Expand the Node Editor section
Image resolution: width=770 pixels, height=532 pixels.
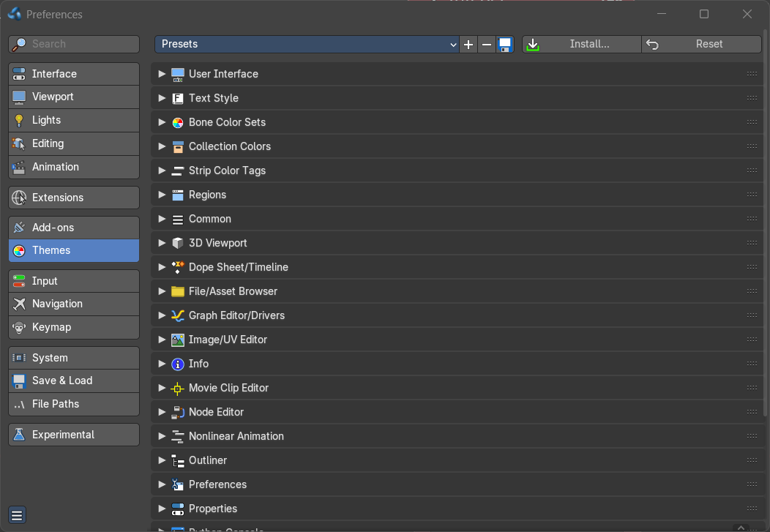(x=162, y=412)
